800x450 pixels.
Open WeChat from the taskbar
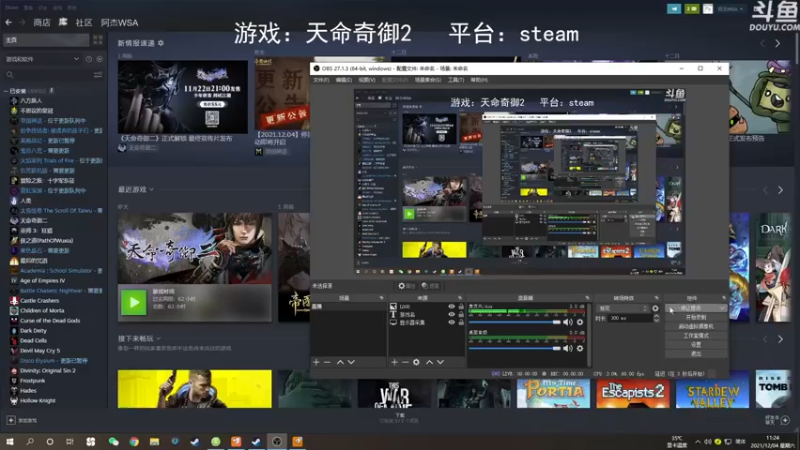[113, 441]
